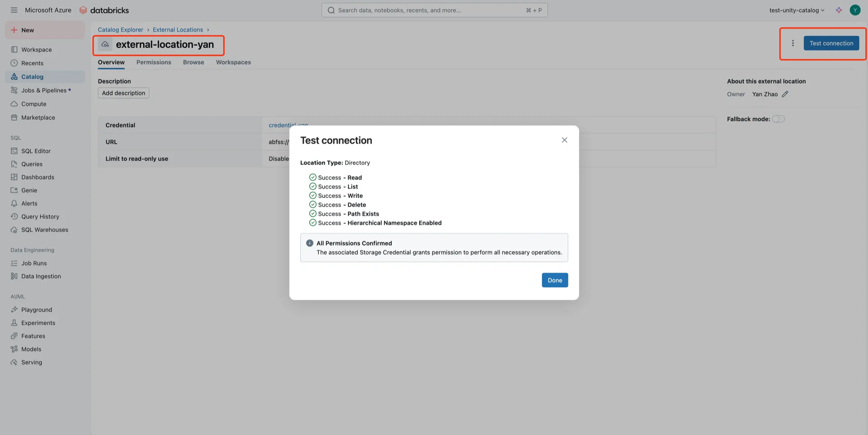Click the Models icon

click(x=14, y=349)
